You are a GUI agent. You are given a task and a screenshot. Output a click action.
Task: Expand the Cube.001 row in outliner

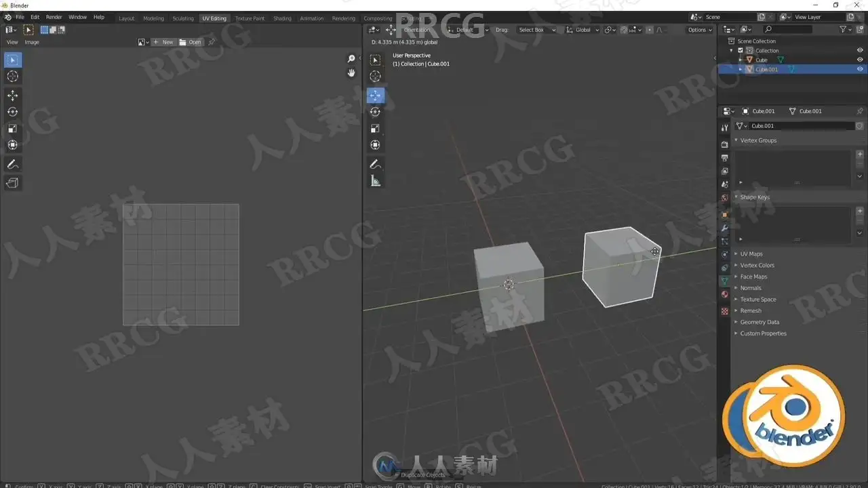click(741, 69)
